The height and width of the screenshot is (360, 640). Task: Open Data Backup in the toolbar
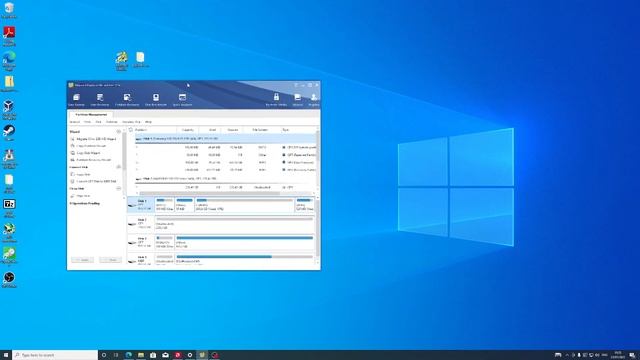tap(76, 100)
